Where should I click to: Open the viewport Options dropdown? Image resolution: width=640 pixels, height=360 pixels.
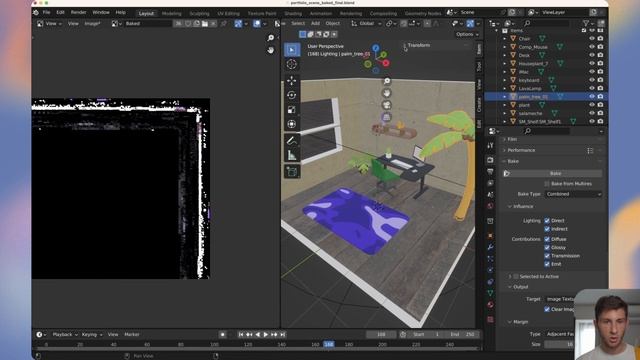tap(467, 34)
